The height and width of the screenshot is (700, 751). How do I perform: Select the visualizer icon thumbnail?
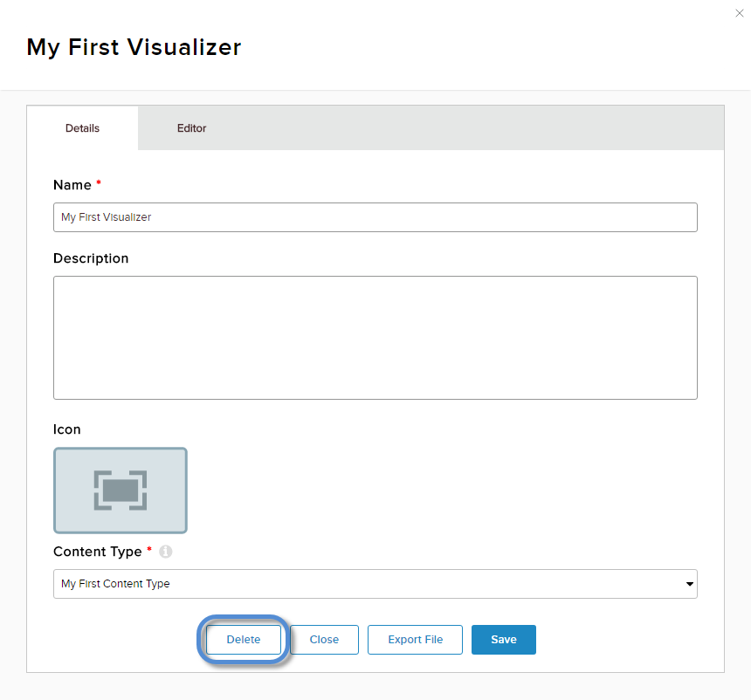click(x=121, y=491)
